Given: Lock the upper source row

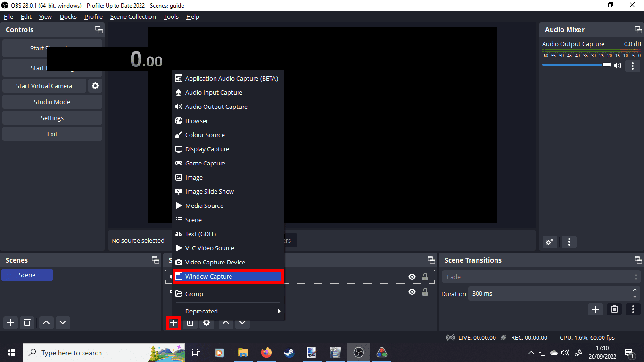Looking at the screenshot, I should click(425, 277).
